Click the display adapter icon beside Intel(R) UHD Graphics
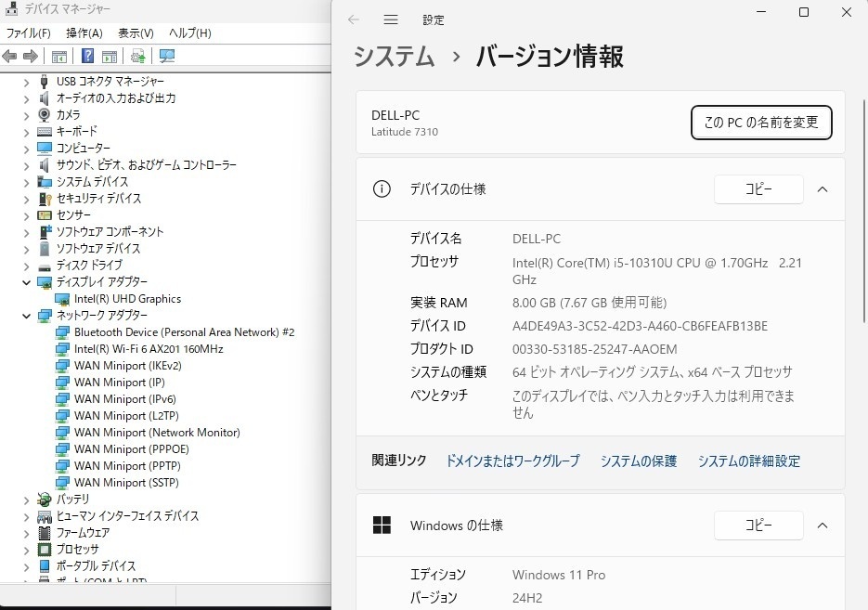Screen dimensions: 868x610 coord(62,299)
